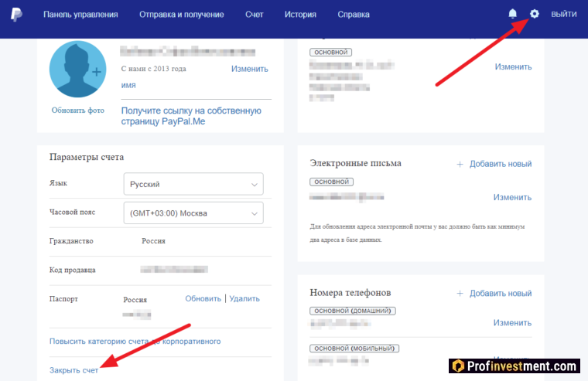This screenshot has height=381, width=588.
Task: Click Изменить for the primary address
Action: [513, 66]
